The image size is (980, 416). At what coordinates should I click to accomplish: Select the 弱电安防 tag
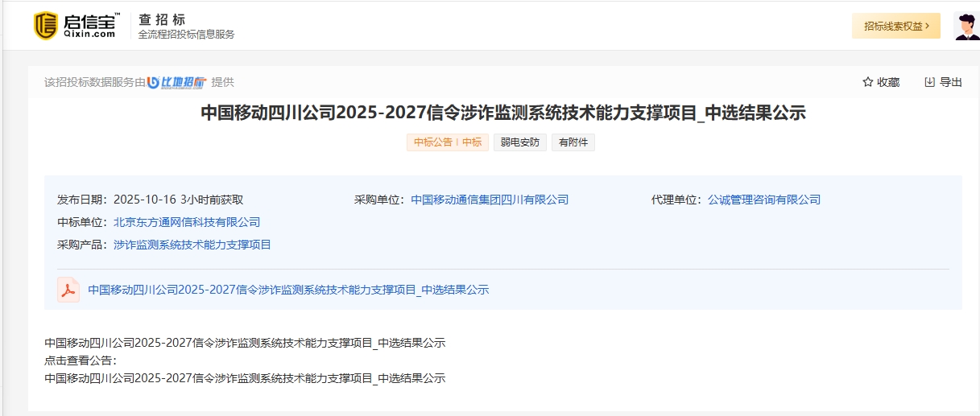point(520,142)
